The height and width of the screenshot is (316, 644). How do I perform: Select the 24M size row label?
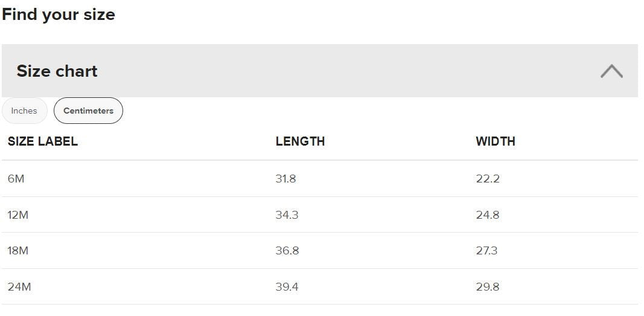(19, 287)
